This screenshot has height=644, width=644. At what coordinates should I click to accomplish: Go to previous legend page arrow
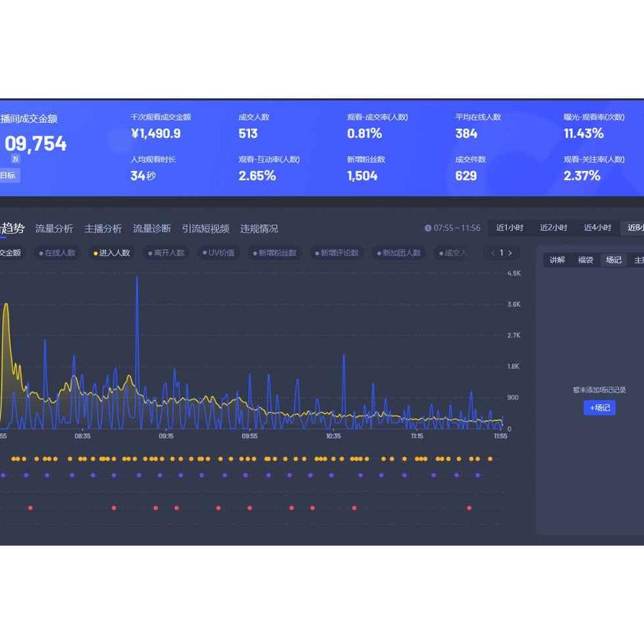(x=492, y=253)
